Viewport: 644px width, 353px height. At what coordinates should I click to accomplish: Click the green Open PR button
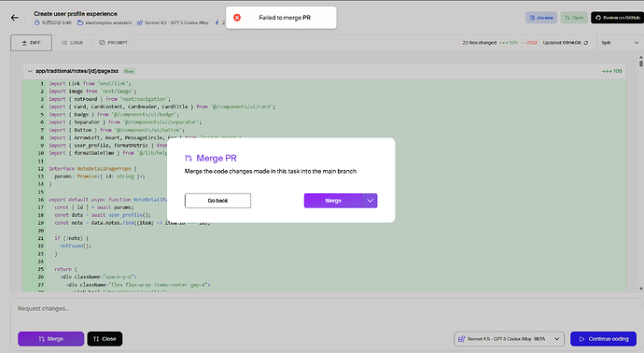pos(574,18)
